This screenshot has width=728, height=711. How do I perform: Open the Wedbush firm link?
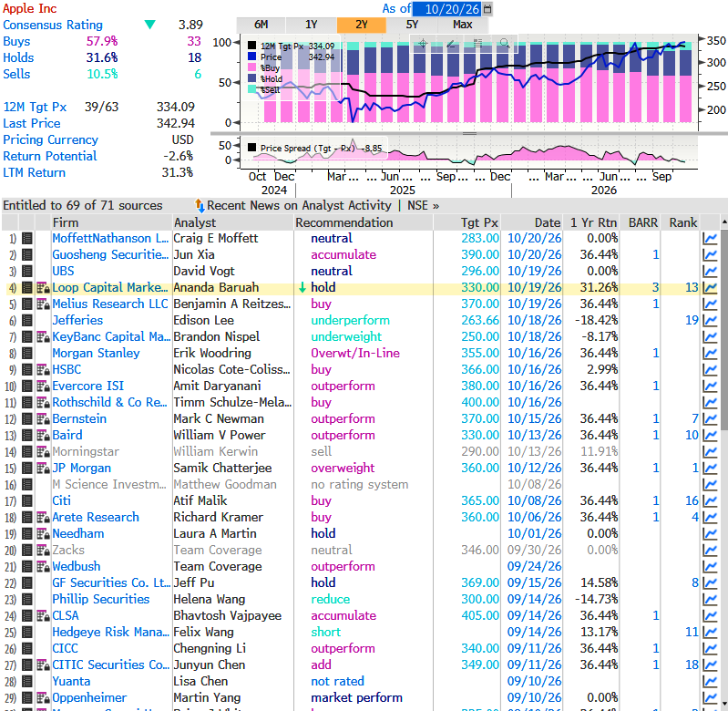pyautogui.click(x=77, y=567)
